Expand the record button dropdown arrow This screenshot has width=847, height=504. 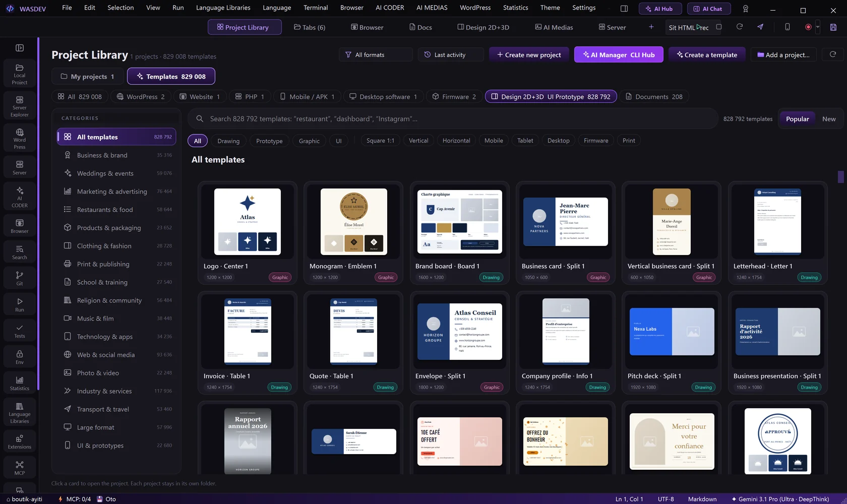point(818,27)
